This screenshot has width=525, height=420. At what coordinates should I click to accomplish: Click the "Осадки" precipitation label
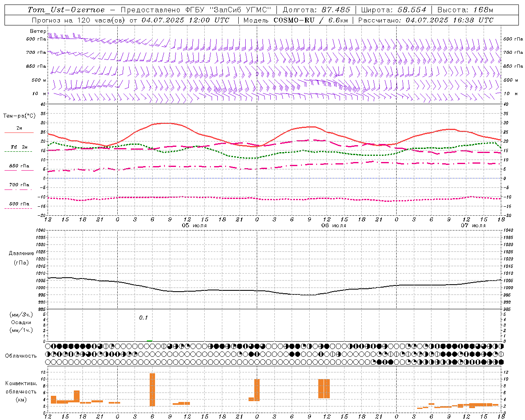[x=21, y=322]
